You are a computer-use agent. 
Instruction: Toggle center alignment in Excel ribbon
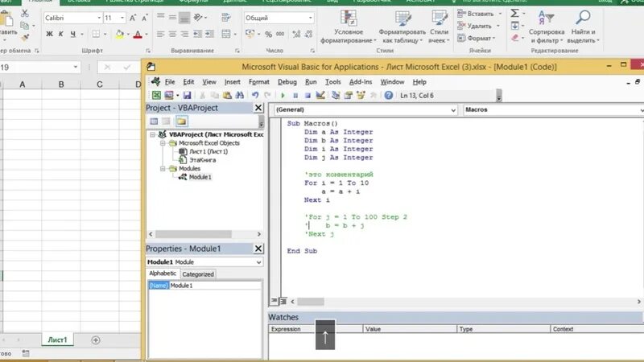coord(172,34)
